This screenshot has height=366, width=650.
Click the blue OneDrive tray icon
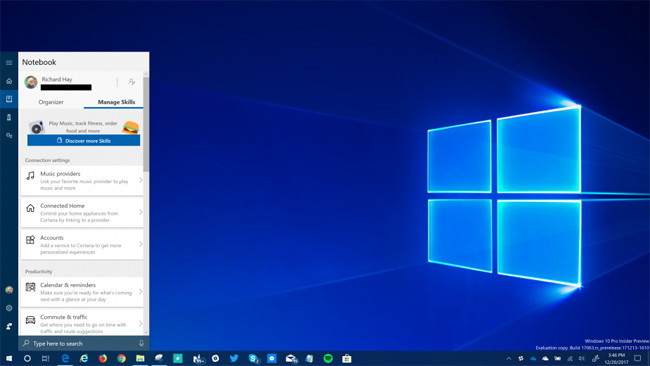533,359
